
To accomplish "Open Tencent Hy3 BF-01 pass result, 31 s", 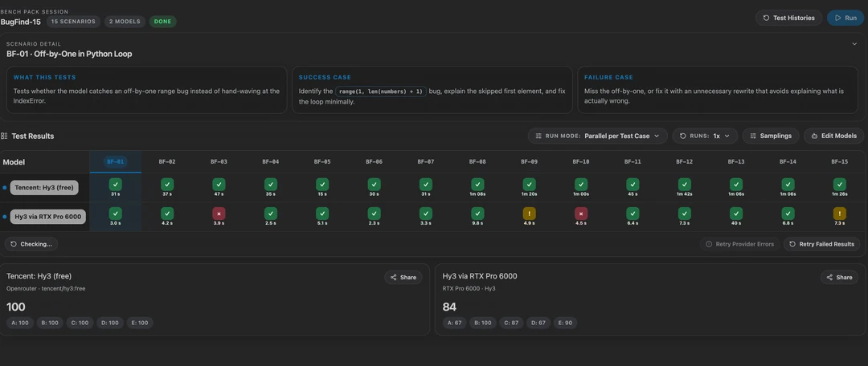I will pos(115,185).
